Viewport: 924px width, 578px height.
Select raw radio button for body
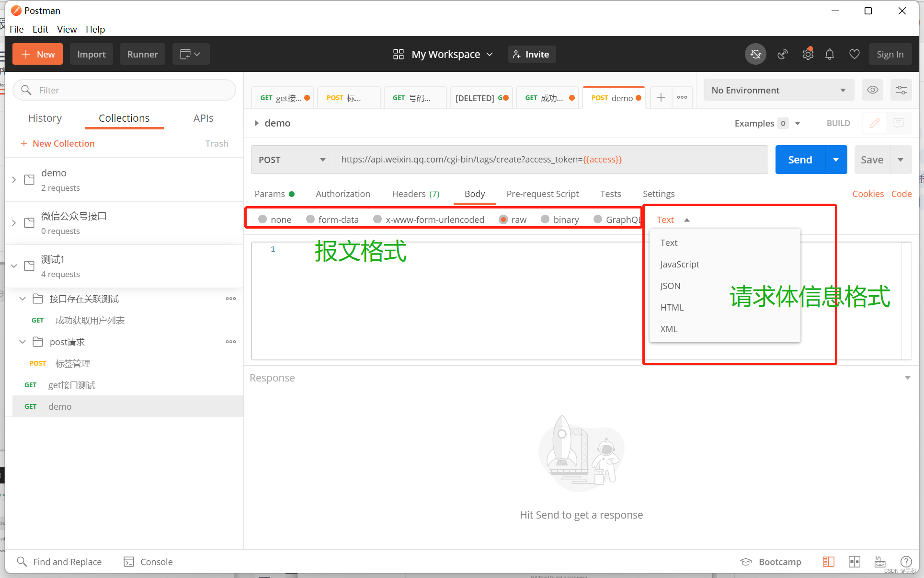tap(503, 219)
